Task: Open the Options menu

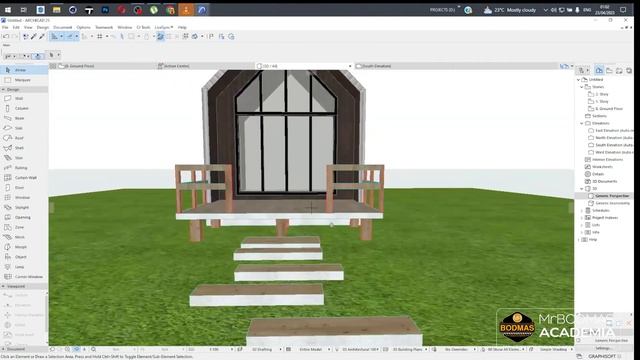Action: click(x=83, y=27)
